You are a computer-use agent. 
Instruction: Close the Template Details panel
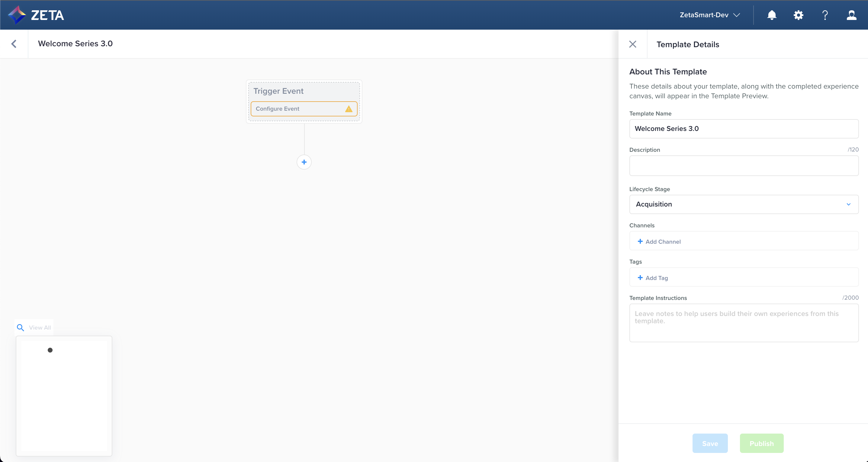tap(632, 44)
